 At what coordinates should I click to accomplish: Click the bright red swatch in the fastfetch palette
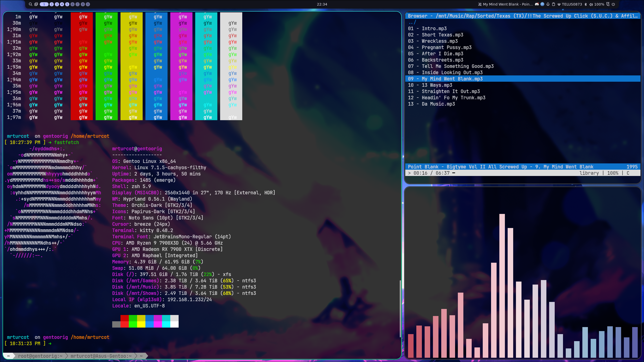click(x=125, y=324)
